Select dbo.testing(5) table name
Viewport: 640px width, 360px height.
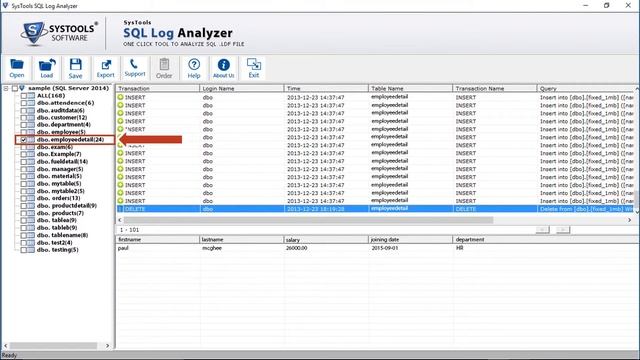(58, 250)
